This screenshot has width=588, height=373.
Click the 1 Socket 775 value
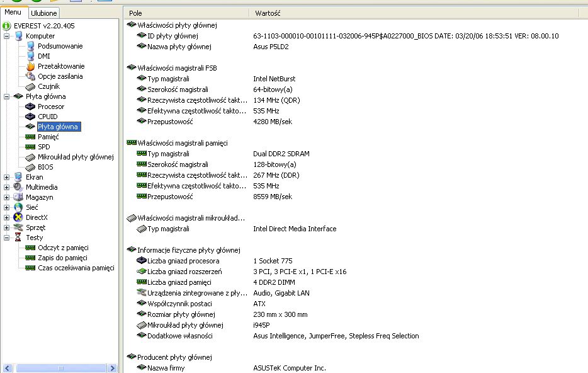coord(273,261)
